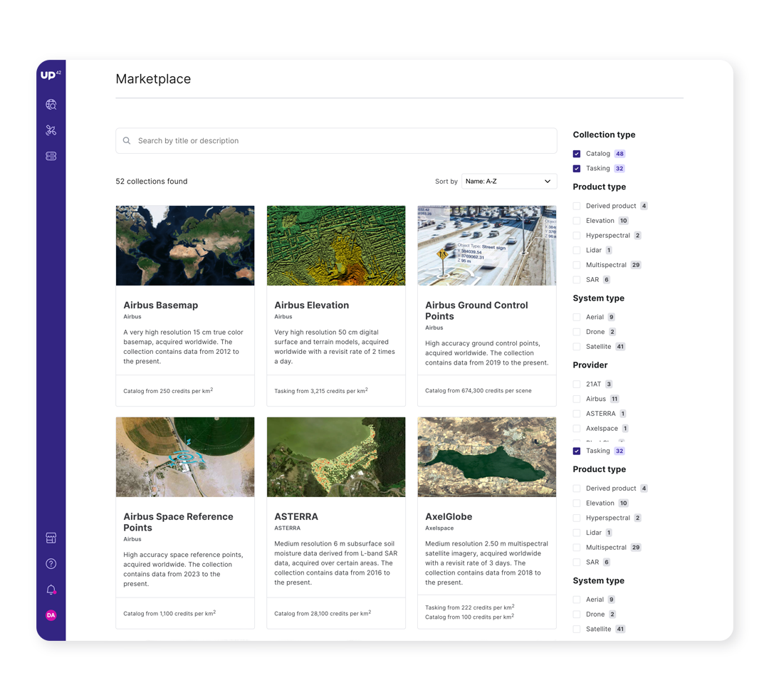Open the Airbus Space Reference Points title
This screenshot has height=700, width=769.
[x=178, y=522]
